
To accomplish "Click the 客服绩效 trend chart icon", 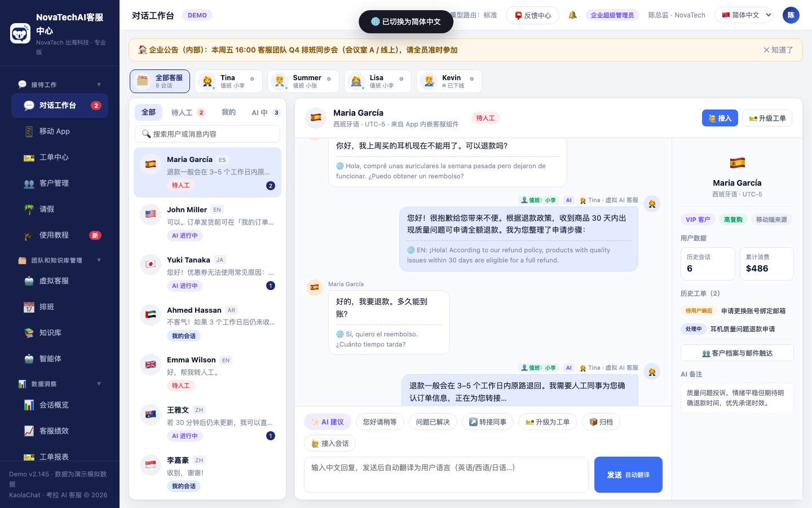I will 29,431.
